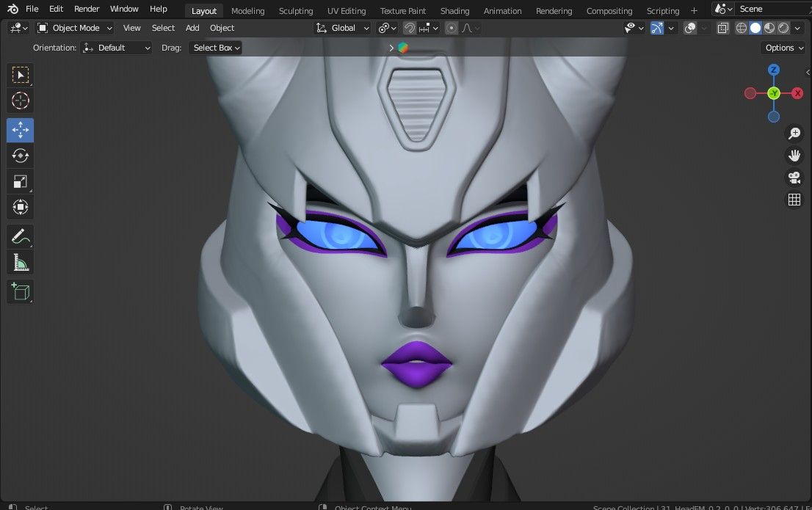Viewport: 812px width, 510px height.
Task: Toggle viewport overlays
Action: 690,28
